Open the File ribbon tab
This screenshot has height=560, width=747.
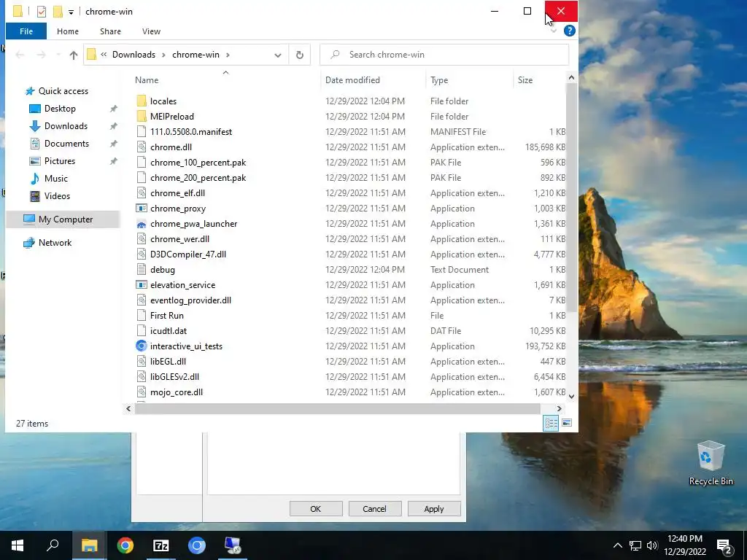[26, 31]
